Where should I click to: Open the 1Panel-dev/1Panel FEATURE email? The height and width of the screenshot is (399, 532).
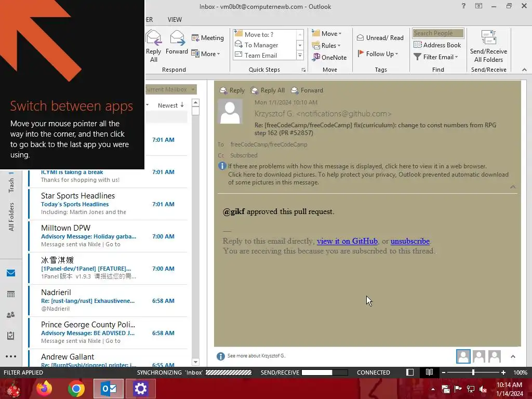pyautogui.click(x=108, y=269)
